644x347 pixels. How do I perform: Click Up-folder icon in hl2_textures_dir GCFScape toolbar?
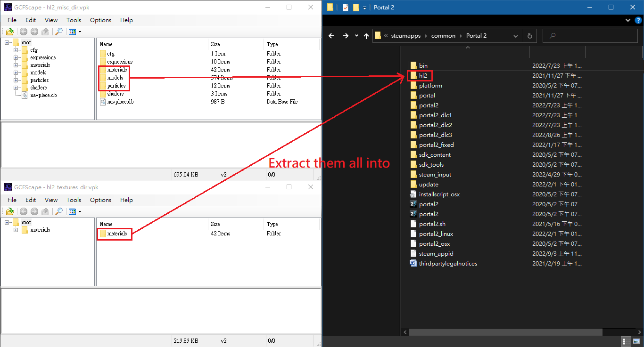[x=45, y=211]
